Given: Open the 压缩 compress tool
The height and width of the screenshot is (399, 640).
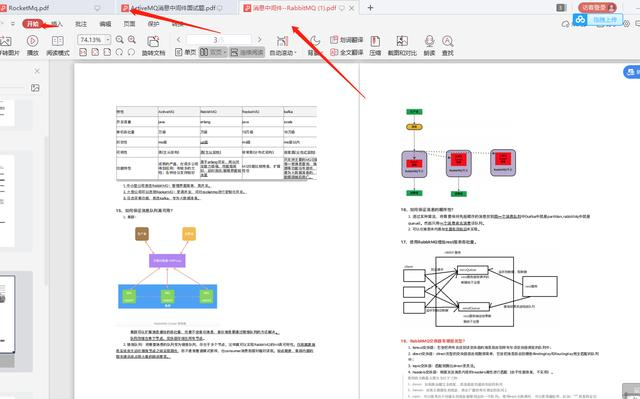Looking at the screenshot, I should (375, 45).
